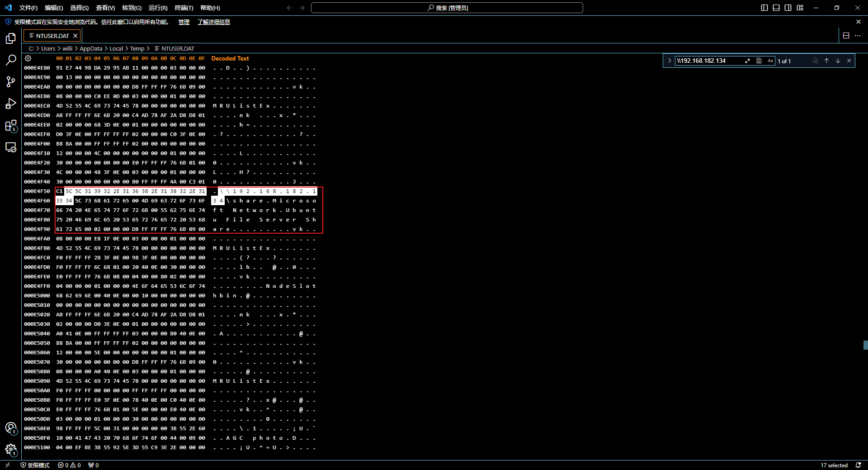Toggle case sensitive matching in find widget

[x=770, y=61]
